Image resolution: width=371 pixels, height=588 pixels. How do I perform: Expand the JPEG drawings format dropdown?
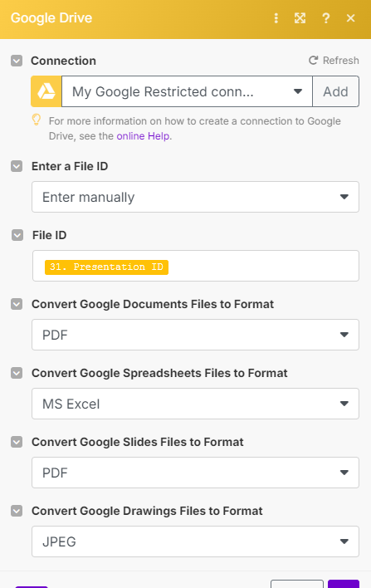tap(195, 541)
